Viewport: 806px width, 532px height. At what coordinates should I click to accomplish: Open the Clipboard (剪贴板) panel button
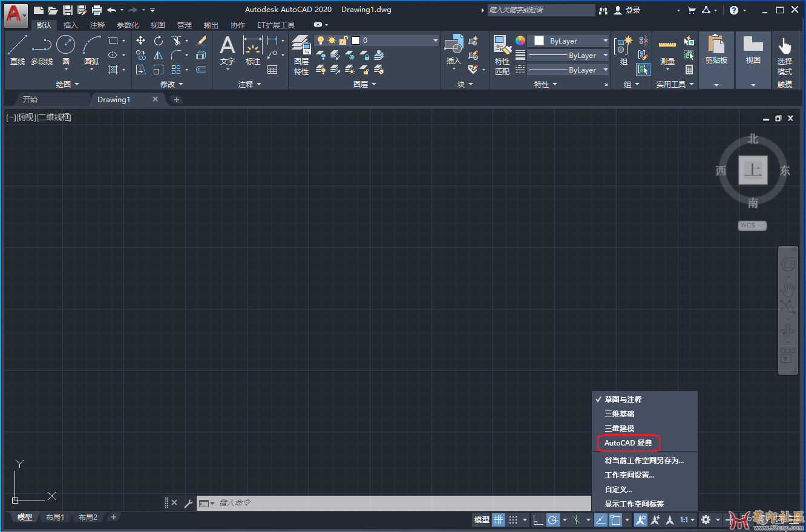(x=716, y=60)
